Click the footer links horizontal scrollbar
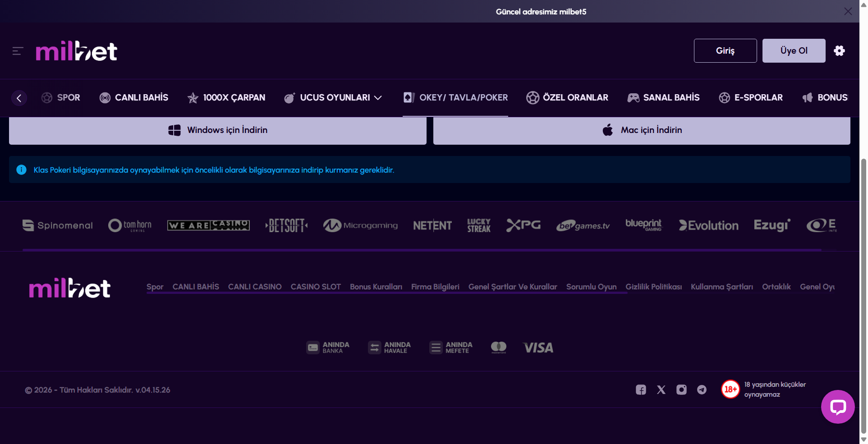Image resolution: width=868 pixels, height=444 pixels. (x=387, y=293)
